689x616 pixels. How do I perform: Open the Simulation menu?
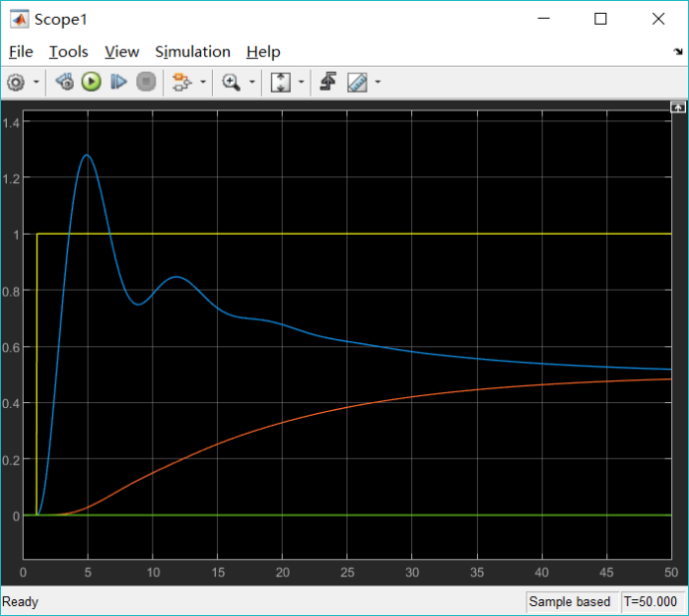pos(192,52)
